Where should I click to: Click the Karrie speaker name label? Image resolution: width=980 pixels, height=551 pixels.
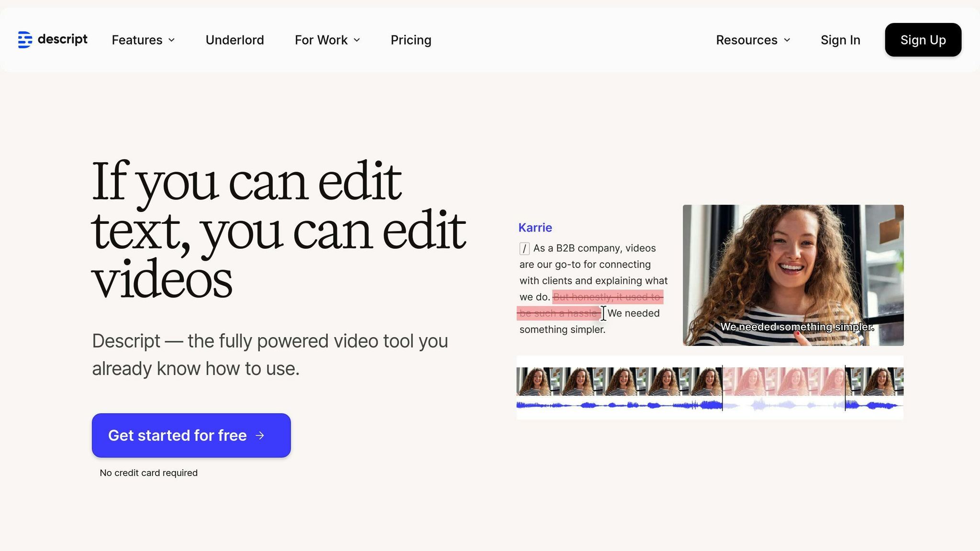[535, 228]
